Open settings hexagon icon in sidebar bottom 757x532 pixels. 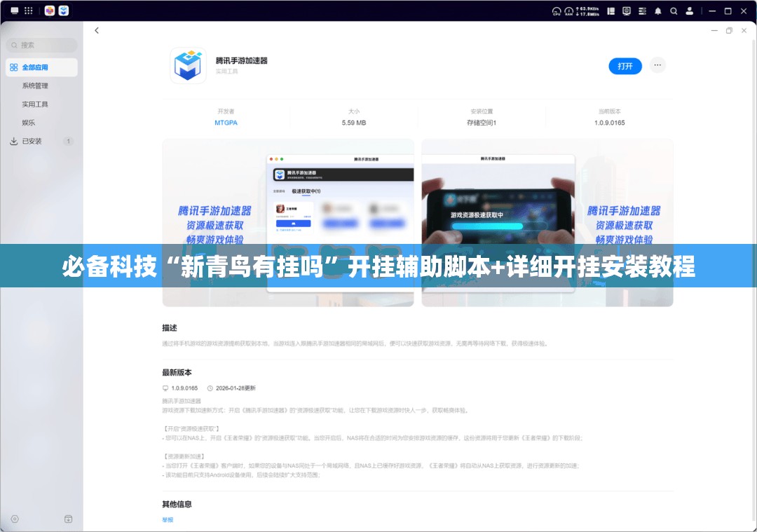(15, 519)
